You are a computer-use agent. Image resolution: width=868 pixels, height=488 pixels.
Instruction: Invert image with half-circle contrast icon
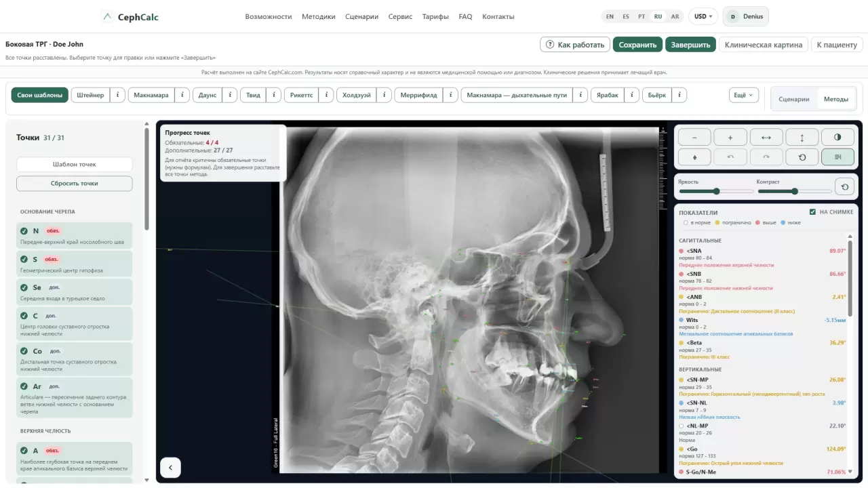point(837,137)
